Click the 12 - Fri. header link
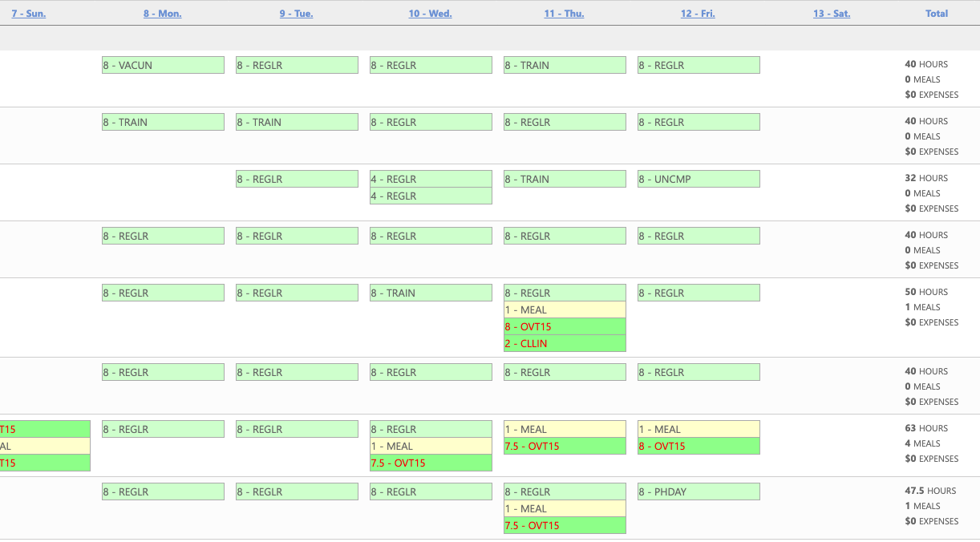Image resolution: width=980 pixels, height=542 pixels. (698, 14)
